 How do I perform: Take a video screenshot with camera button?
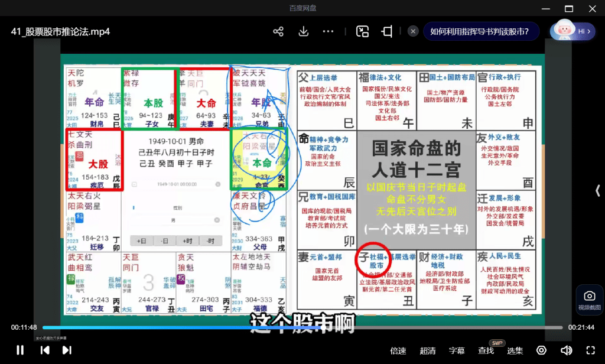point(589,299)
